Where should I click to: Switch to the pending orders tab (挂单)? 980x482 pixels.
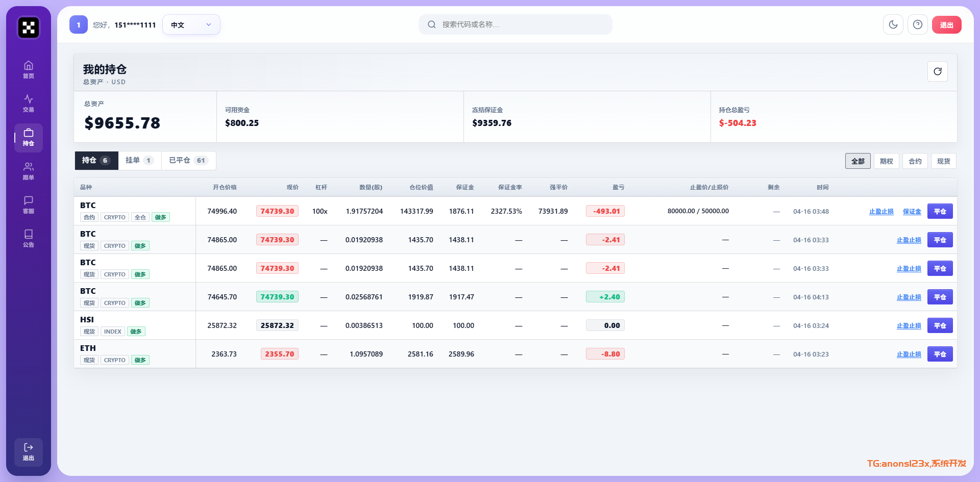click(139, 160)
